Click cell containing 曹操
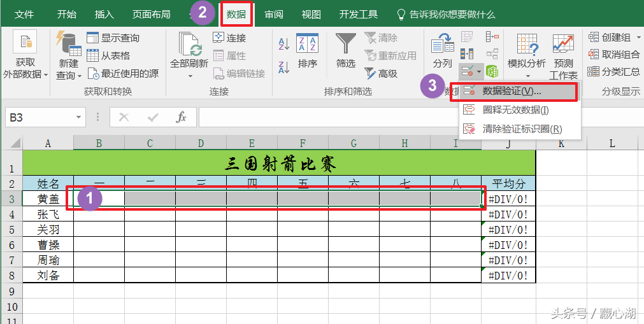The image size is (644, 324). click(x=48, y=244)
